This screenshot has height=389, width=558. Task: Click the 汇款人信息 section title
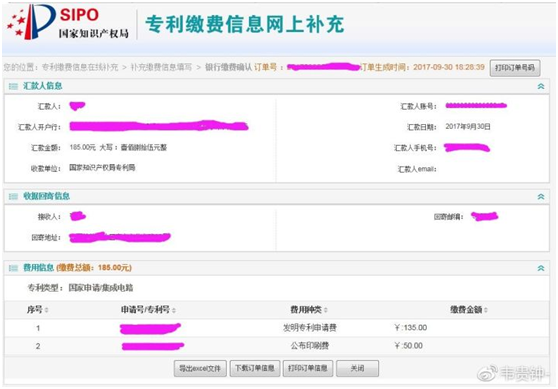click(x=43, y=86)
